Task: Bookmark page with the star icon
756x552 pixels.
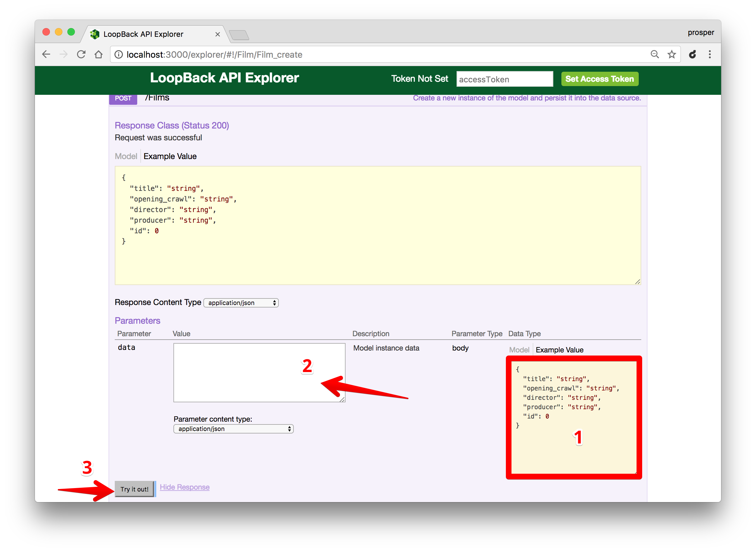Action: 671,55
